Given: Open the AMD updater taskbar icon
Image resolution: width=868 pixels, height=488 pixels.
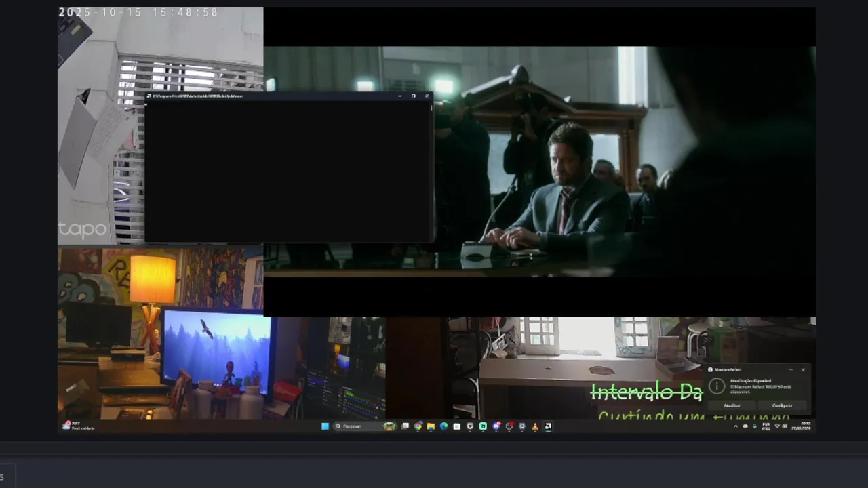Looking at the screenshot, I should click(x=548, y=426).
